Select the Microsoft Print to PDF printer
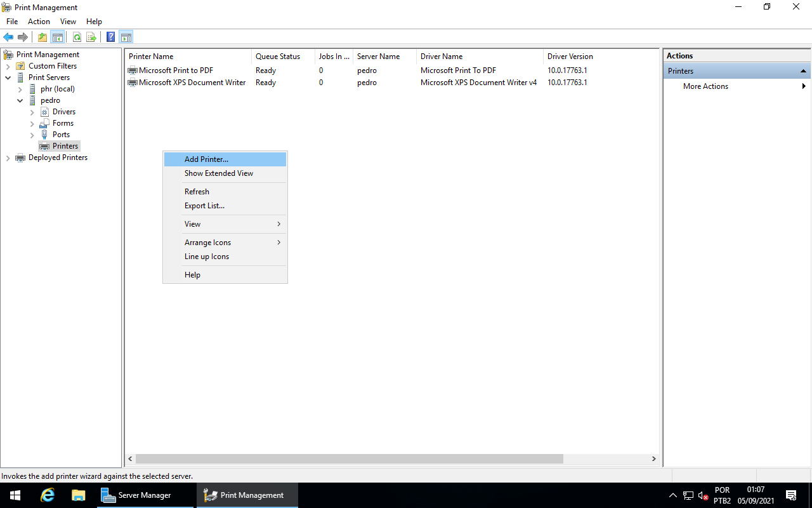 click(x=176, y=70)
